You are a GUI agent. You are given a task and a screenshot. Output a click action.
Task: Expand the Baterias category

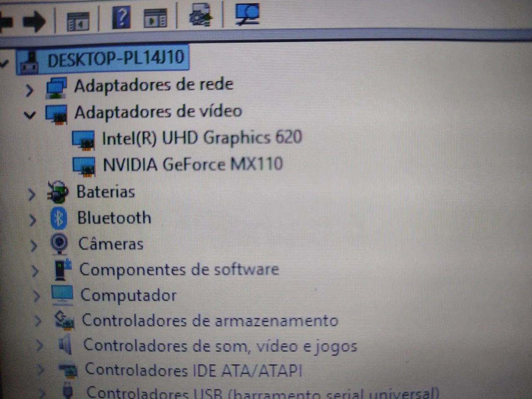click(32, 195)
